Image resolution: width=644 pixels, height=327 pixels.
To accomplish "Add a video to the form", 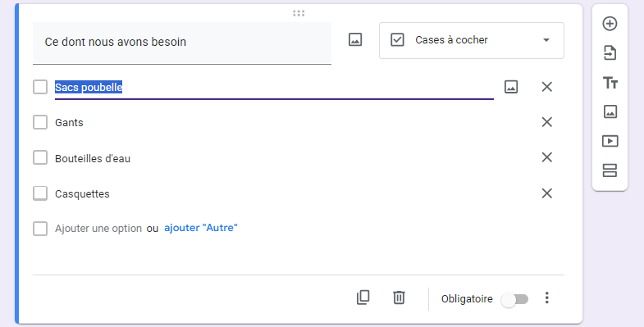I will coord(610,141).
